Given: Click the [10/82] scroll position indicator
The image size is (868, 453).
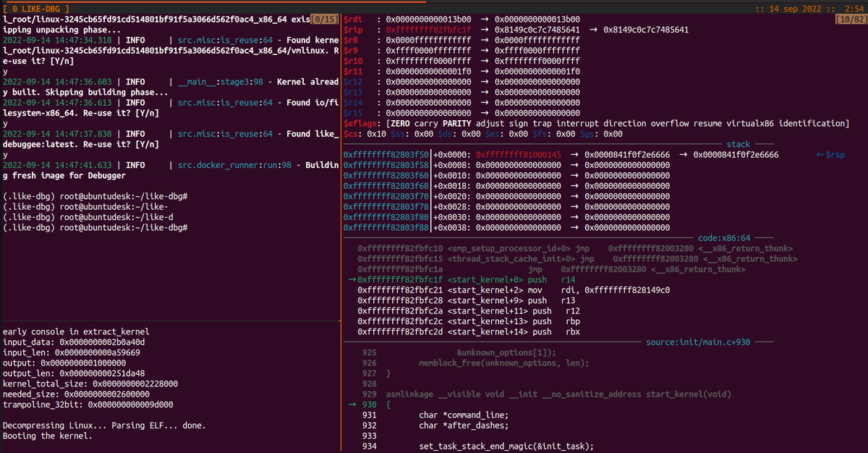Looking at the screenshot, I should [x=851, y=18].
